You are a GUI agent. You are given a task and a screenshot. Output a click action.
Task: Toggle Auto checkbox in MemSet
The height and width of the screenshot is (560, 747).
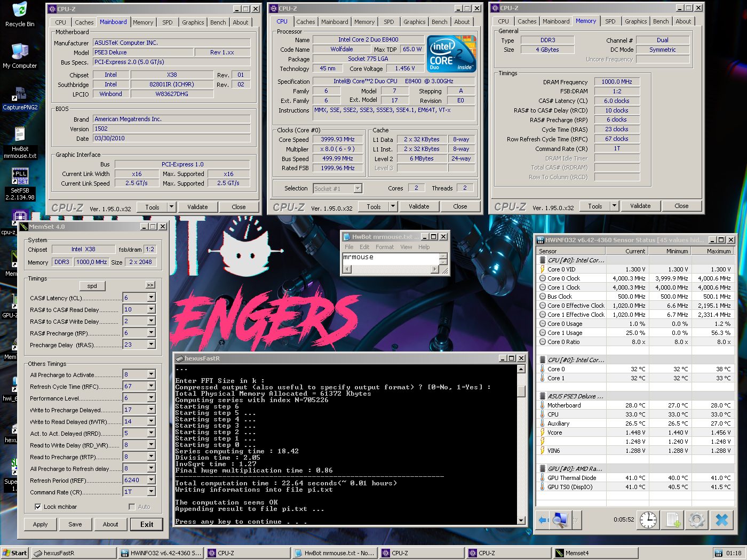point(132,507)
